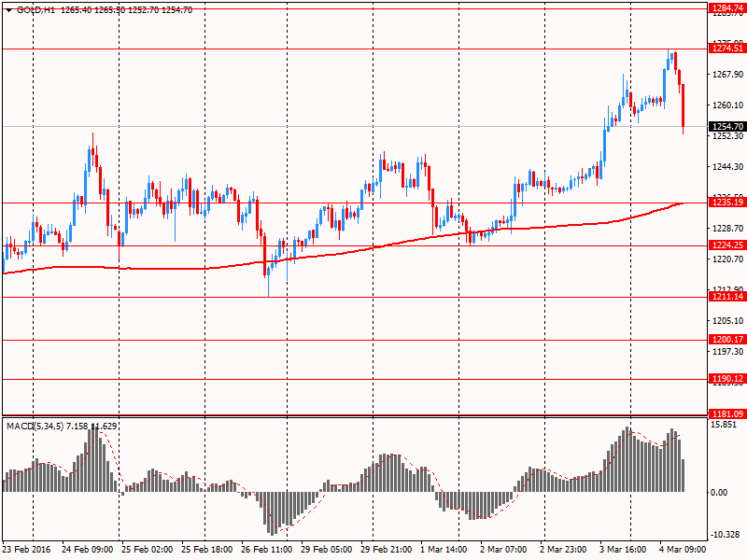747x560 pixels.
Task: Click the 24 Feb 09:00 time label
Action: coord(89,550)
